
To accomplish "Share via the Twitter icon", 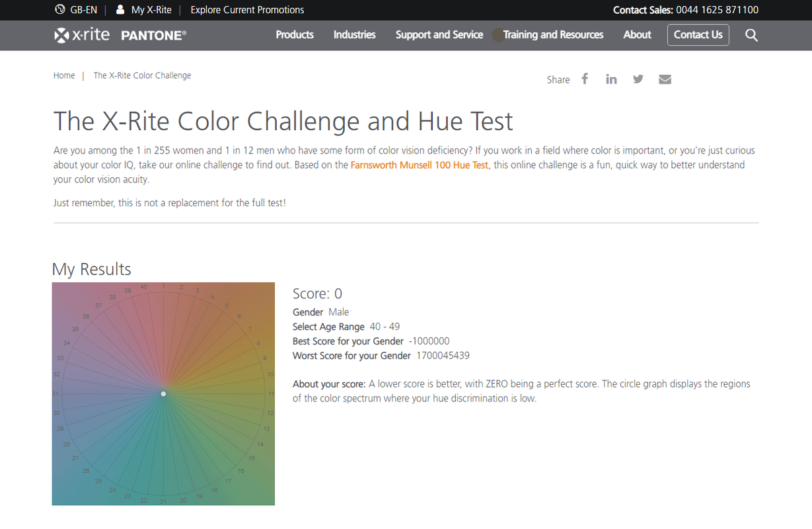I will point(638,79).
